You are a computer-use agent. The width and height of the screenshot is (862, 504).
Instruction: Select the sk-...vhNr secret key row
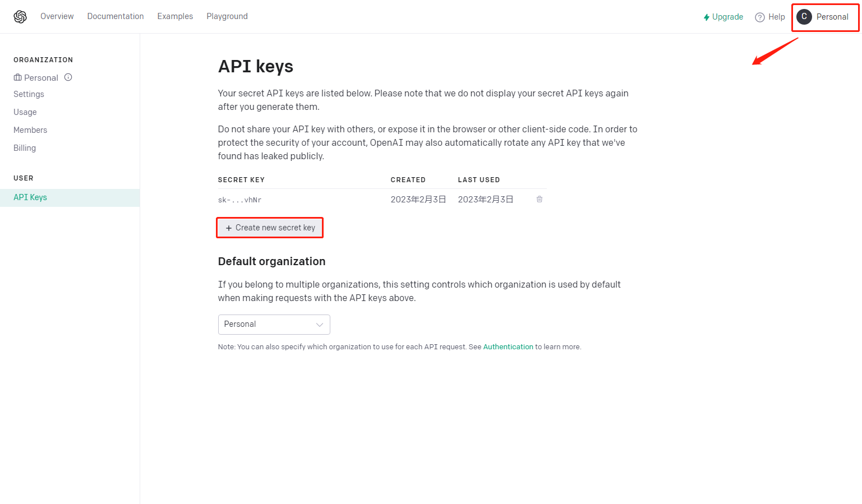382,200
